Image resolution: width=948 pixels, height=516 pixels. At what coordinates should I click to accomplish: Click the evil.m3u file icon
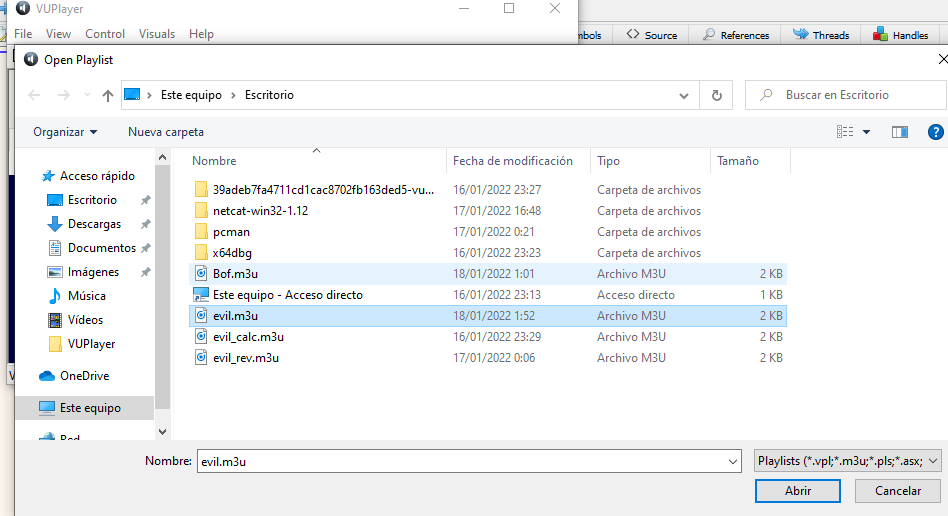[x=201, y=316]
